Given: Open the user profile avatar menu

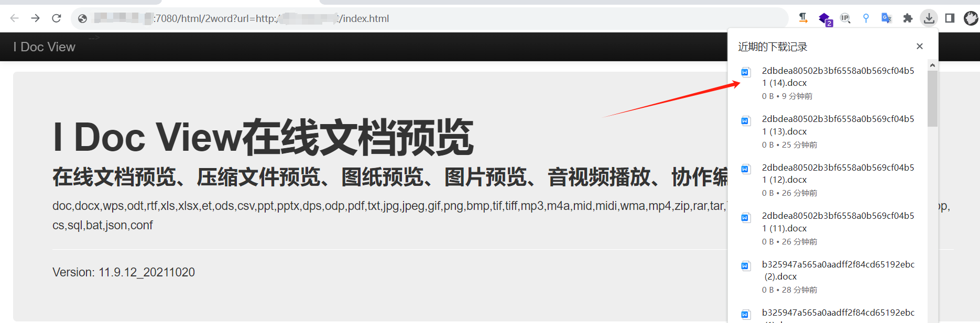Looking at the screenshot, I should 971,18.
